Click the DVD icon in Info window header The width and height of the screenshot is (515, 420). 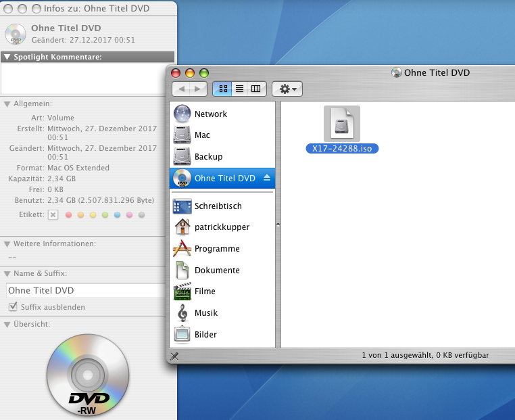click(x=16, y=34)
